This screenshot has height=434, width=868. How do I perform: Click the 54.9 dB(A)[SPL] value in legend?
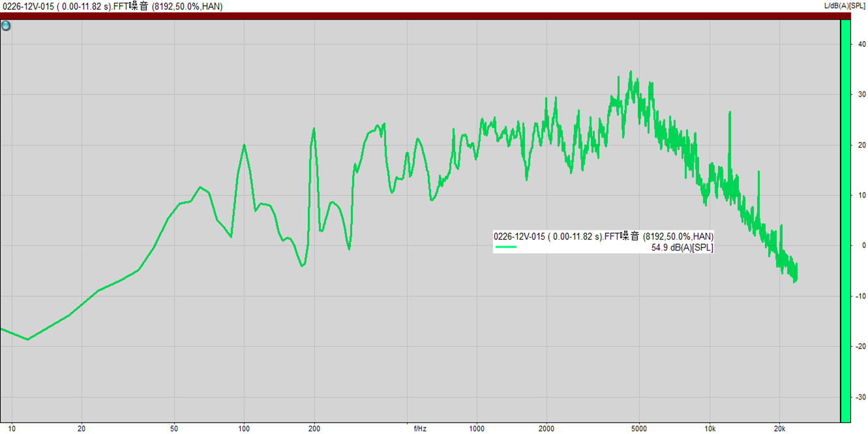click(682, 247)
